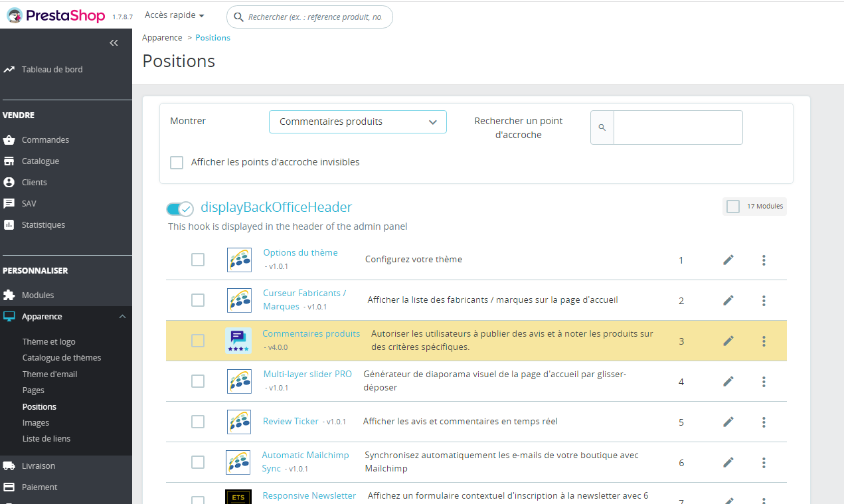Click the PrestaShop logo
This screenshot has height=504, width=844.
point(56,15)
